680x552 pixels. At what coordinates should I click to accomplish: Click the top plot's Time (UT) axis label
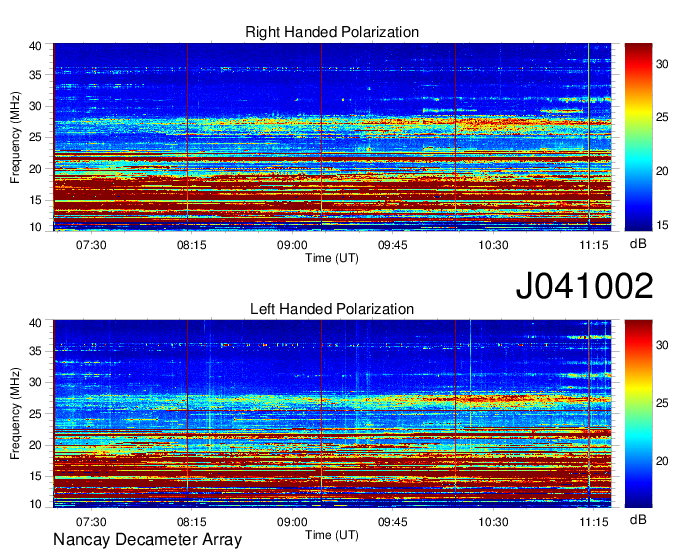click(332, 258)
